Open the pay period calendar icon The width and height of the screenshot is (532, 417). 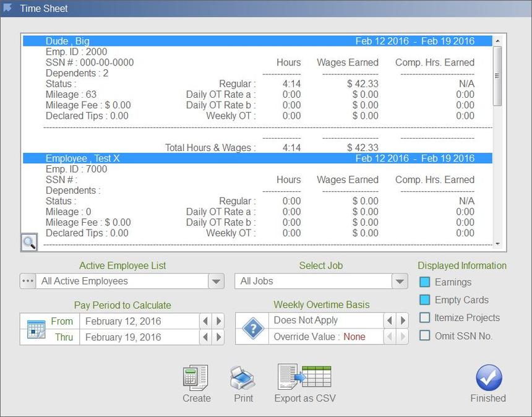(36, 329)
